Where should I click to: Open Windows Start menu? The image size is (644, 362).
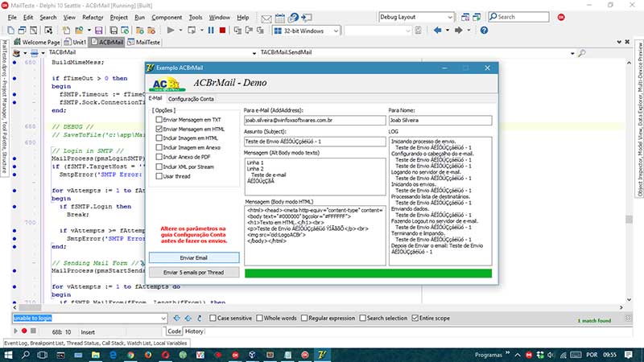point(8,355)
